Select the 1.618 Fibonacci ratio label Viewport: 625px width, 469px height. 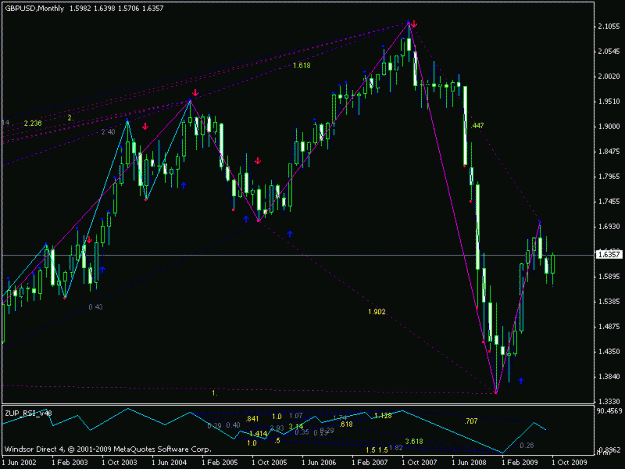tap(301, 65)
